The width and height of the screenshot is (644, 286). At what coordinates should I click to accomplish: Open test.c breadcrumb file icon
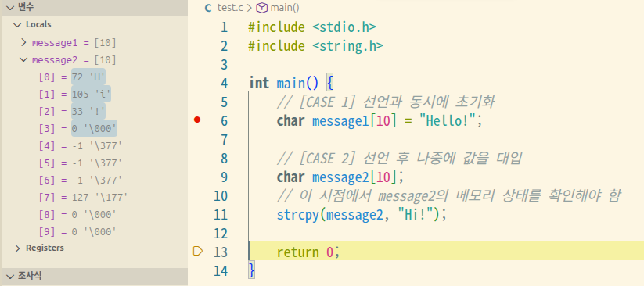coord(208,8)
